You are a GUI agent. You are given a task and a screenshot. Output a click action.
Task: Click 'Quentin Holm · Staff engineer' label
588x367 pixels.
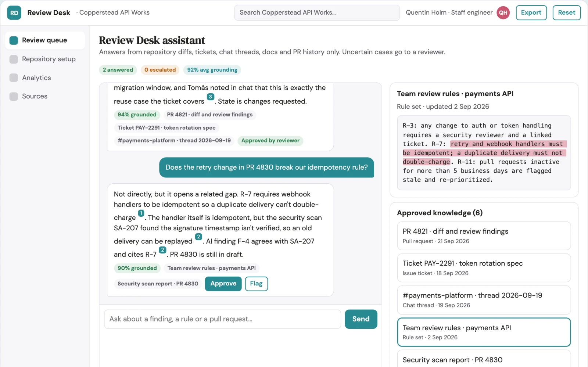point(449,13)
